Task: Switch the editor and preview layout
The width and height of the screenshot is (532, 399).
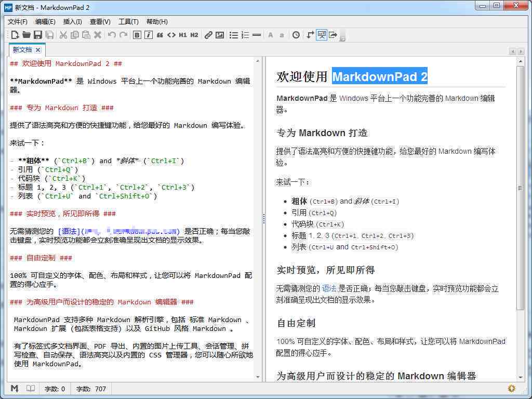Action: pyautogui.click(x=310, y=35)
